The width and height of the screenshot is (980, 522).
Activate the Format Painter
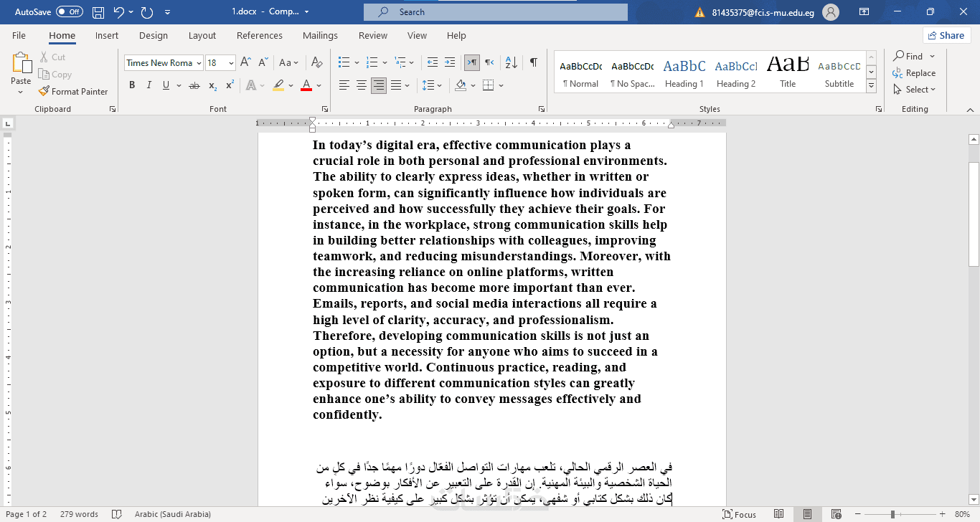pyautogui.click(x=73, y=92)
